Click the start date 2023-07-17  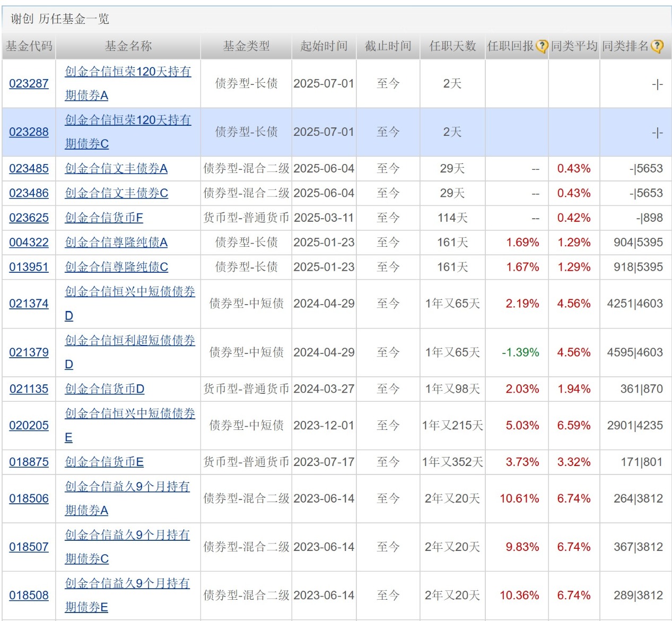click(324, 462)
